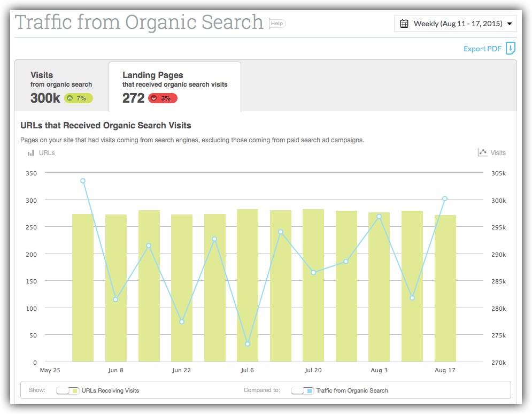
Task: Toggle the Traffic from Organic Search switch
Action: (302, 390)
